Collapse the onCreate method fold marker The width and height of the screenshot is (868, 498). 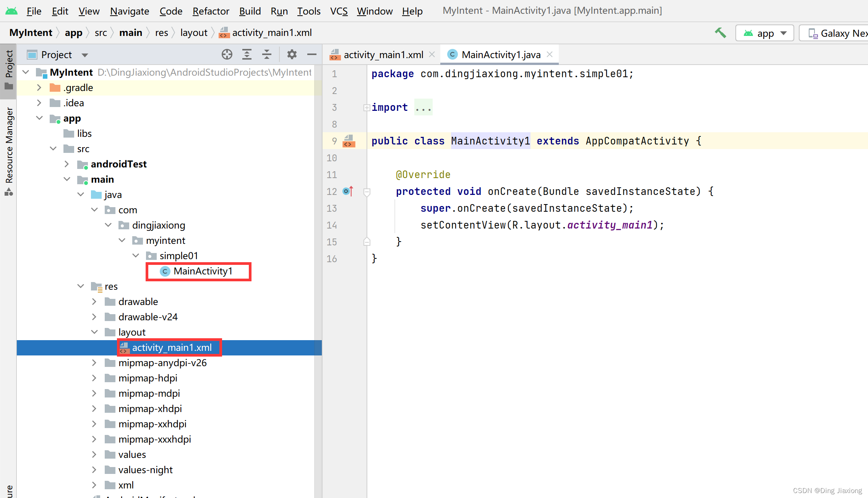pos(367,191)
